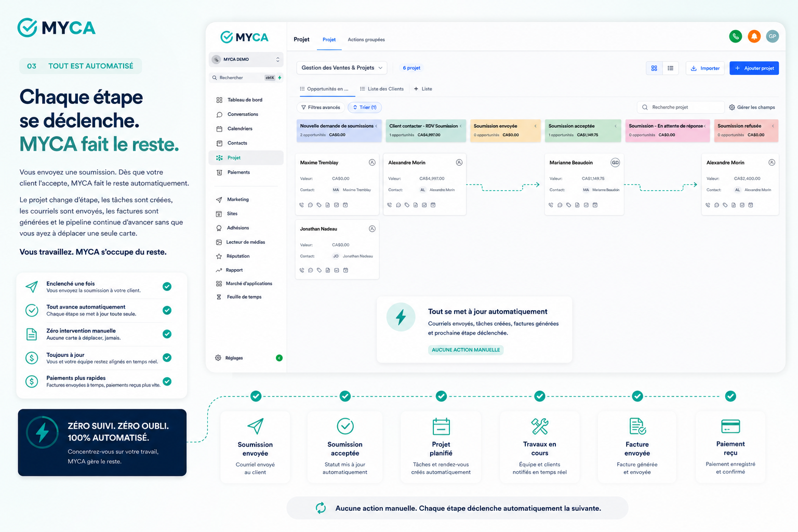Collapse Soumission acceptée column chevron
The image size is (798, 532).
(616, 126)
